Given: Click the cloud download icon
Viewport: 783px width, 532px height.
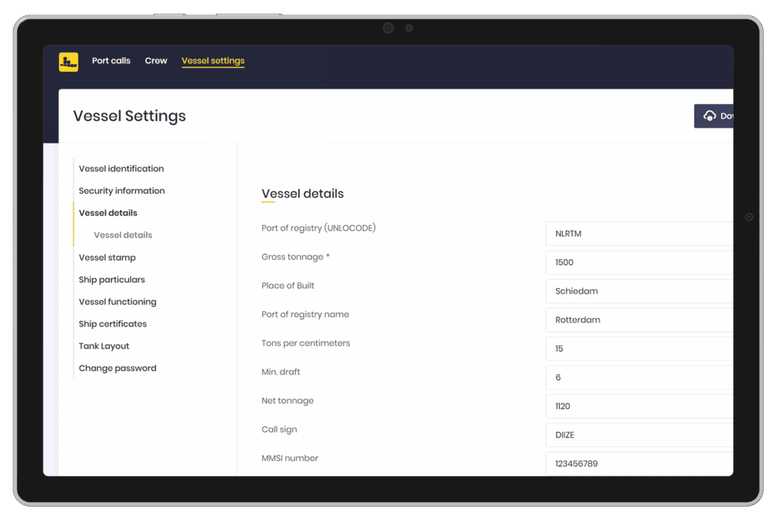Looking at the screenshot, I should (709, 116).
